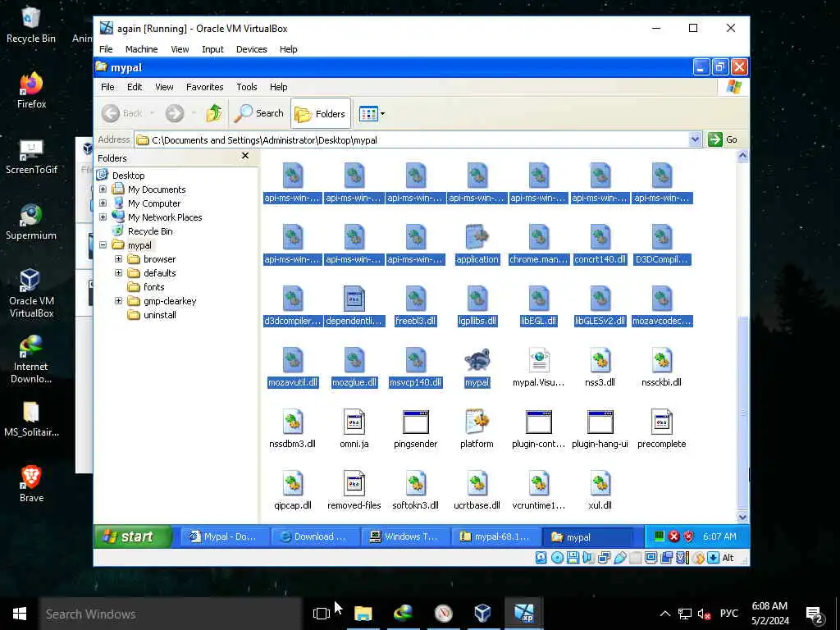Open VirtualBox Machine menu
This screenshot has height=630, width=840.
[141, 49]
